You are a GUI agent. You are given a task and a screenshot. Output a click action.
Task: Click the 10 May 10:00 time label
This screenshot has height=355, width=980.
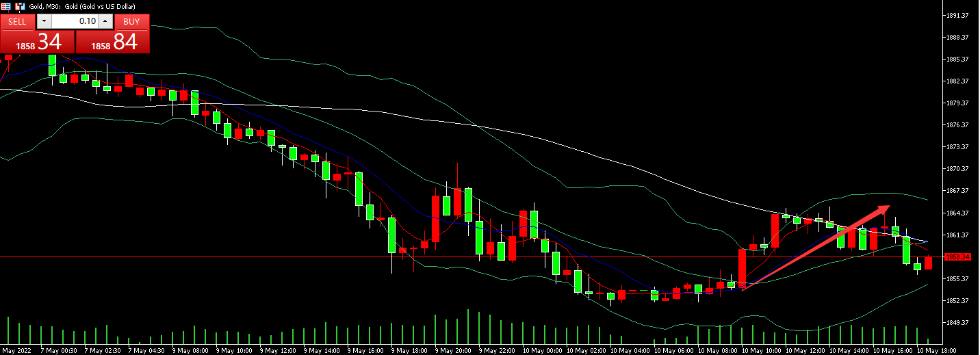click(762, 350)
